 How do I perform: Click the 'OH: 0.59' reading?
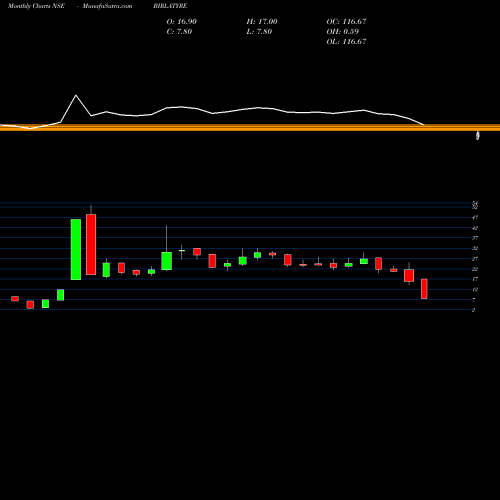343,31
